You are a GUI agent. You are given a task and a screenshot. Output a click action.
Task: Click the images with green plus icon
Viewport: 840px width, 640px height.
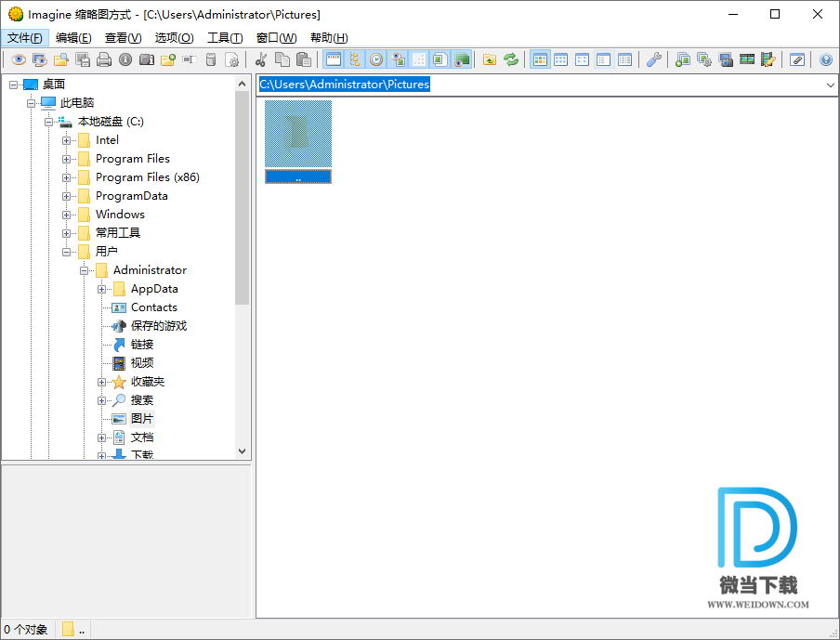click(x=682, y=59)
